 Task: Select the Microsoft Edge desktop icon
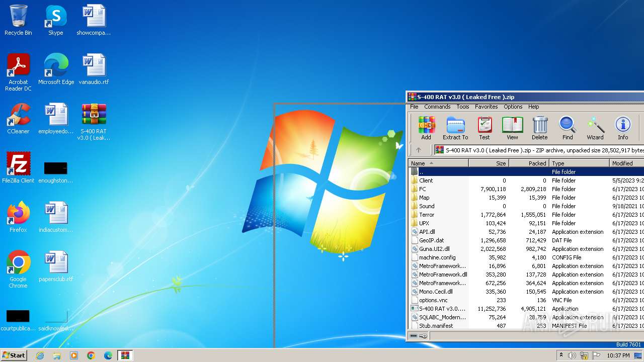point(56,70)
